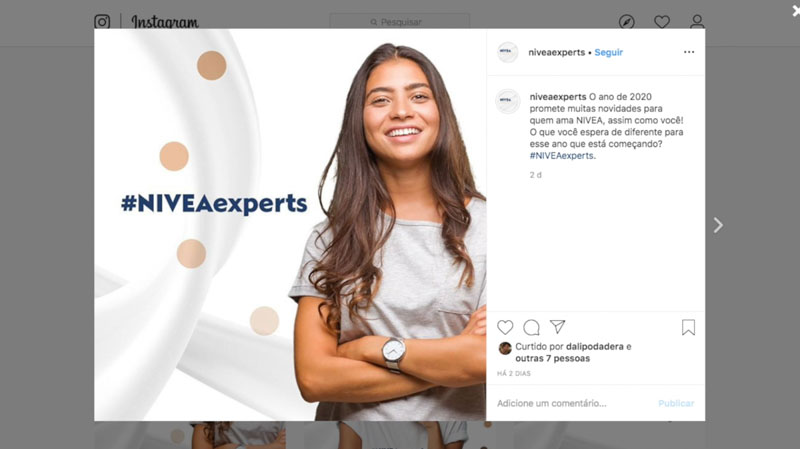Screen dimensions: 800x449
Task: Close the post overlay with X
Action: pyautogui.click(x=795, y=11)
